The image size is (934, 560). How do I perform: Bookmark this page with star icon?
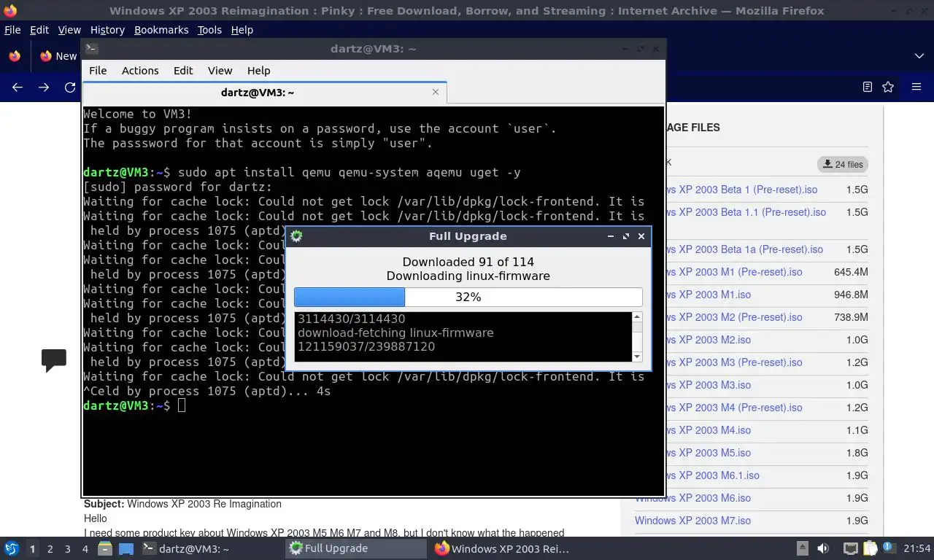tap(888, 87)
